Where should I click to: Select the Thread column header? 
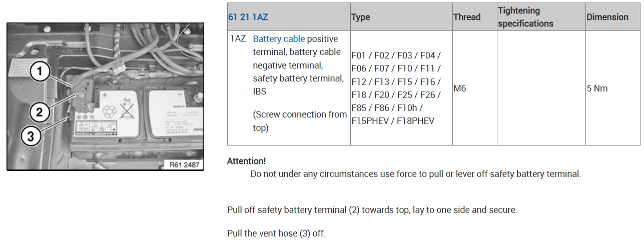pyautogui.click(x=466, y=17)
